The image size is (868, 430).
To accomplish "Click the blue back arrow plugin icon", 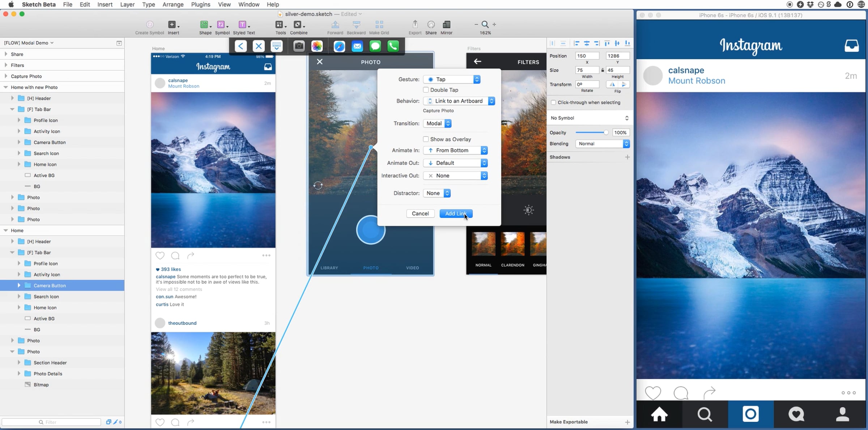I will (241, 46).
